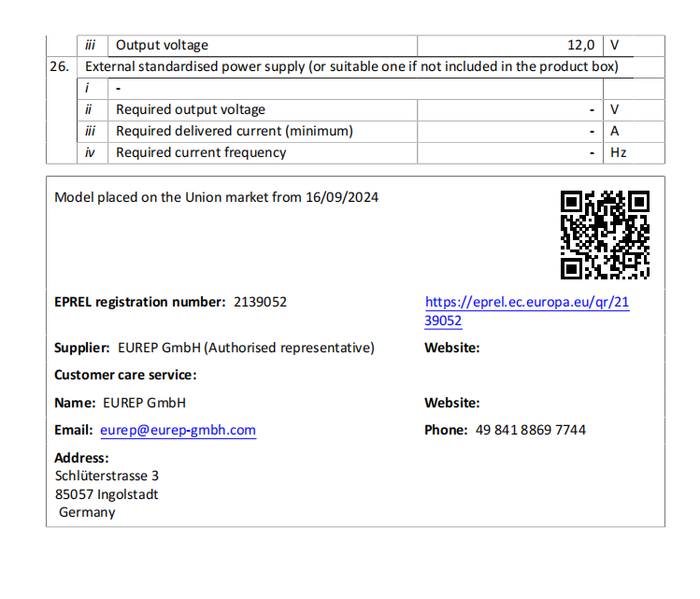Click the Hz unit cell
This screenshot has height=599, width=700.
pyautogui.click(x=634, y=152)
